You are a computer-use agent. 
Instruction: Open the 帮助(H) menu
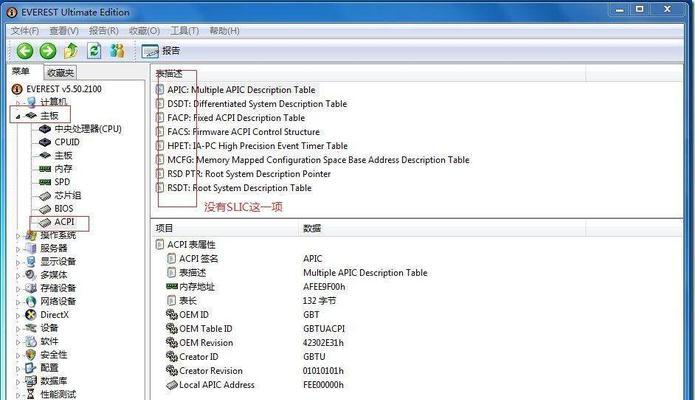tap(224, 31)
